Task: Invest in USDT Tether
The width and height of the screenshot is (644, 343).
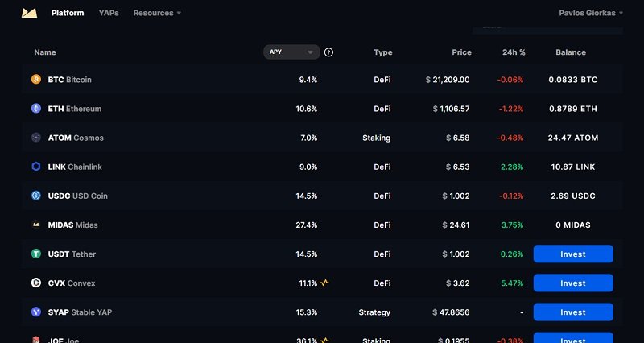Action: point(573,254)
